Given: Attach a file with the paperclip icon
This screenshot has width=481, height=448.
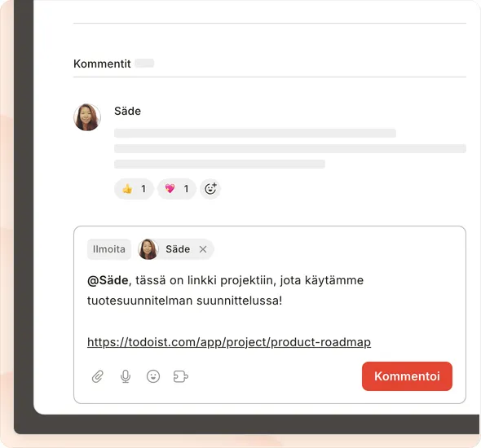Looking at the screenshot, I should 98,376.
